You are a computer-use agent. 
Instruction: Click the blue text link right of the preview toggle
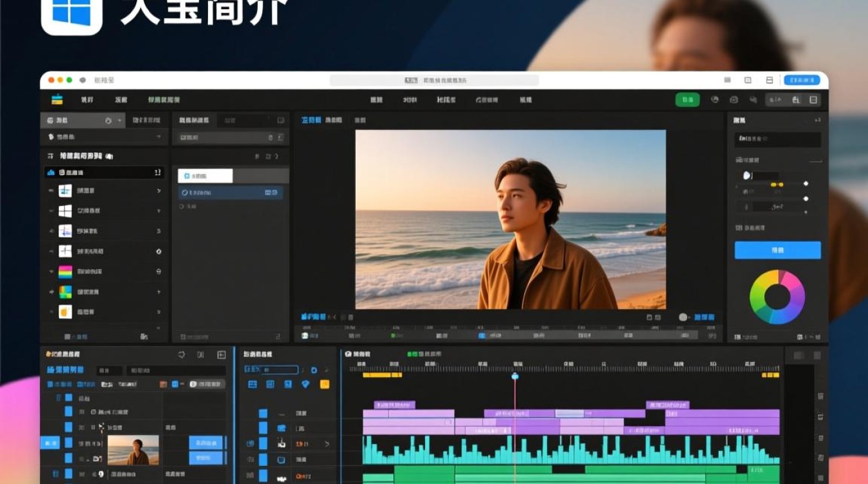(703, 317)
